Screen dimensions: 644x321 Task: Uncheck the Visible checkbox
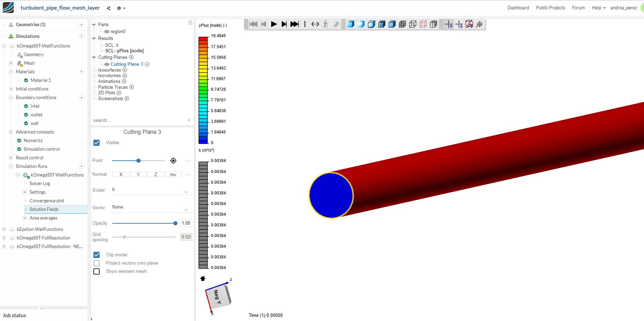(96, 143)
